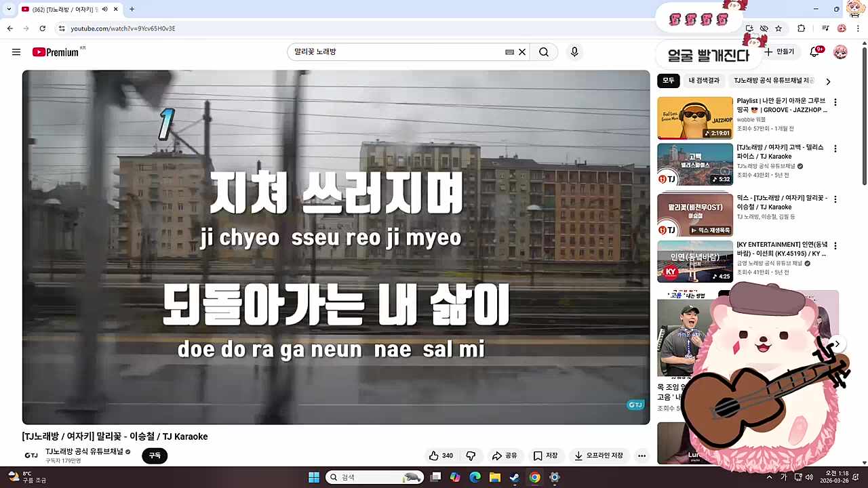868x488 pixels.
Task: Like the video with thumbs up
Action: (x=441, y=455)
